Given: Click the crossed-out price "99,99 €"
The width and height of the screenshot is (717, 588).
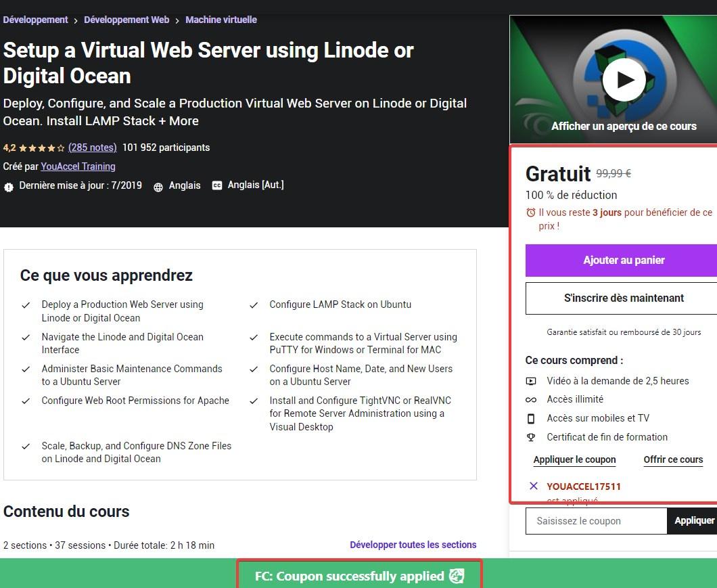Looking at the screenshot, I should coord(614,173).
